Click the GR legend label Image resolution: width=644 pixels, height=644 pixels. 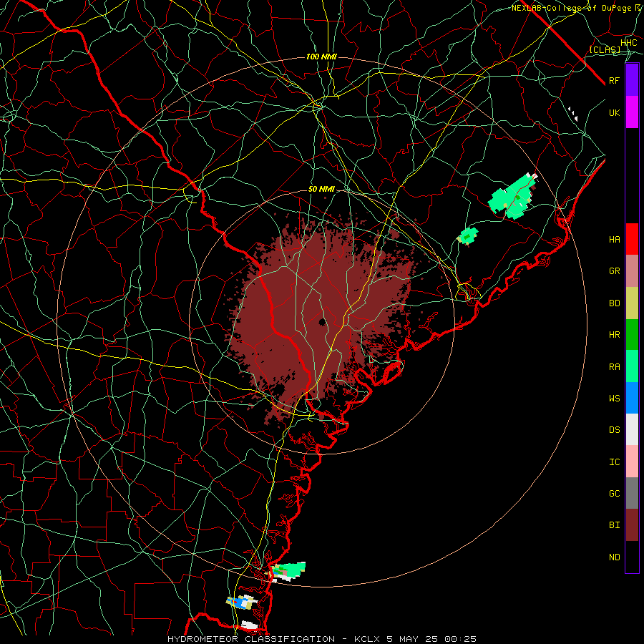614,271
